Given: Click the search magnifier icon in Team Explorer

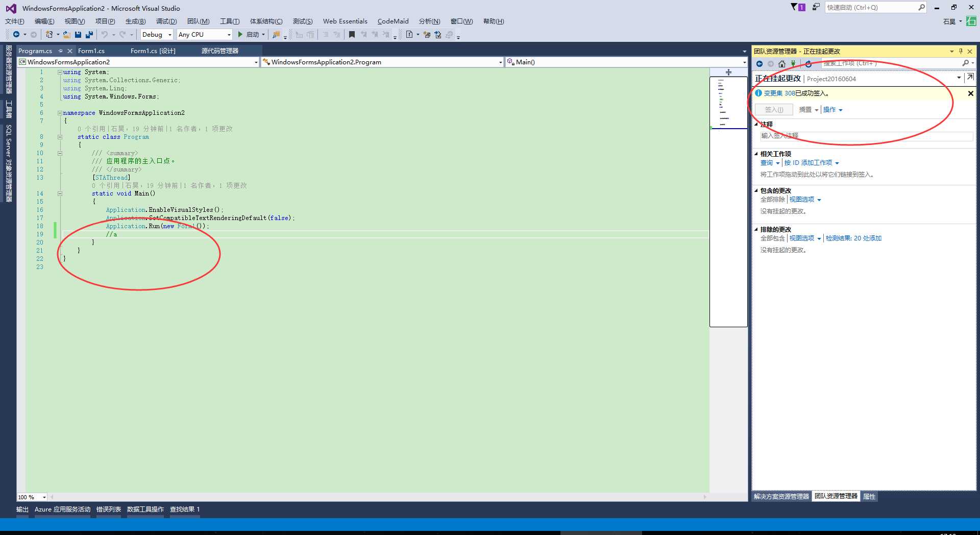Looking at the screenshot, I should coord(965,63).
